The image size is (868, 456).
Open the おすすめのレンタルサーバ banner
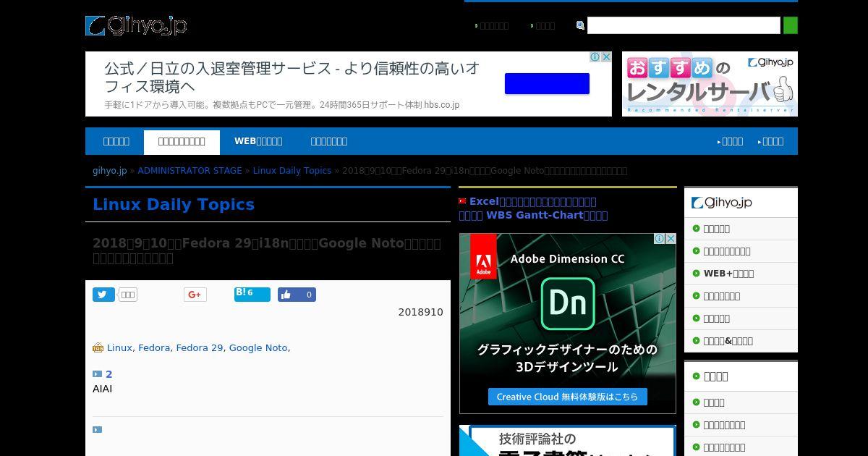(x=710, y=84)
